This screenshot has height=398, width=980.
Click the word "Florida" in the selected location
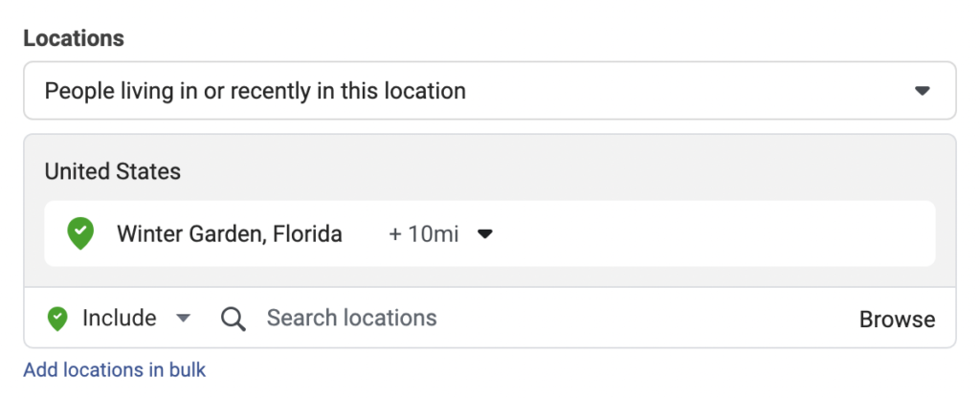(x=306, y=233)
